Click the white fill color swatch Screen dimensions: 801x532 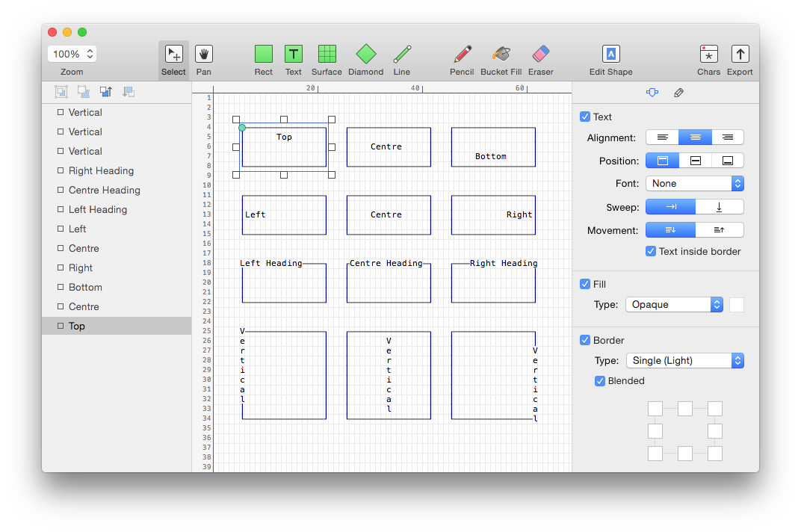tap(737, 304)
